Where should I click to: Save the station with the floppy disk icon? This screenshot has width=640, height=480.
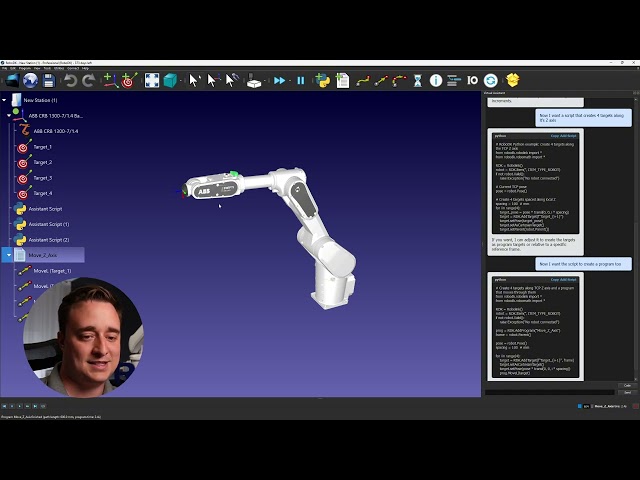click(x=49, y=80)
